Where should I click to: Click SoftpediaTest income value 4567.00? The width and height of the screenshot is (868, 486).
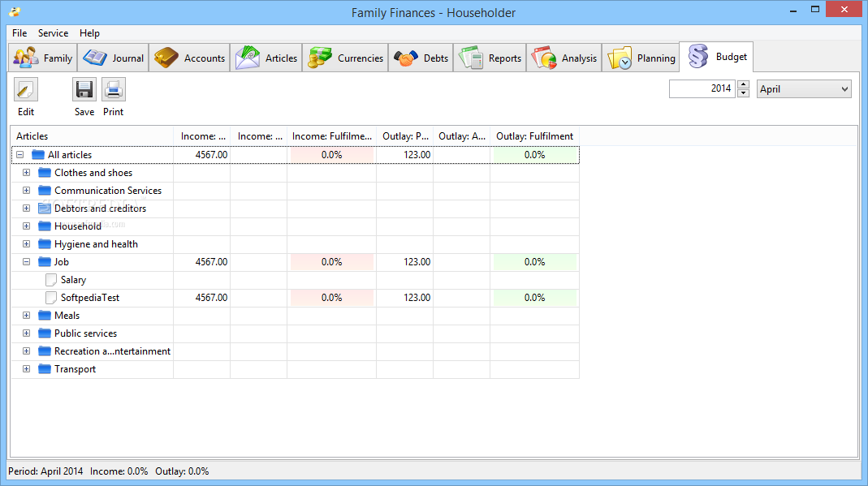point(211,298)
